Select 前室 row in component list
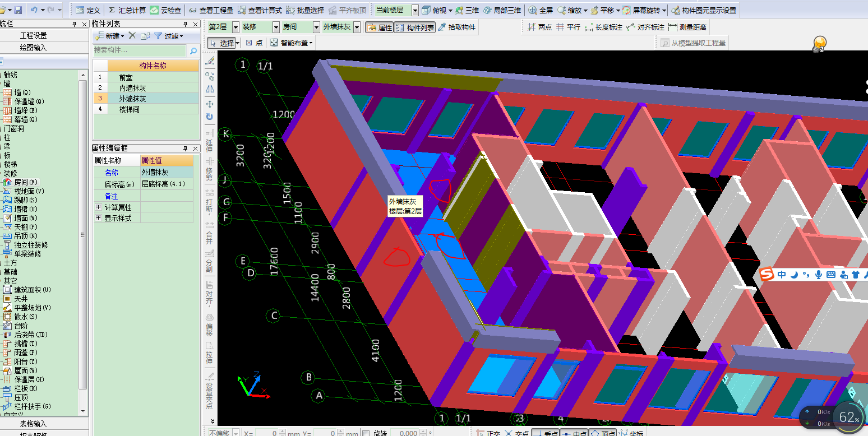Viewport: 868px width, 436px height. point(146,77)
